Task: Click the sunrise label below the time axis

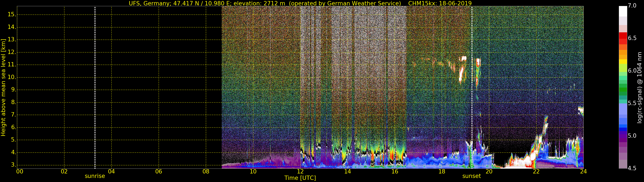Action: [x=95, y=176]
